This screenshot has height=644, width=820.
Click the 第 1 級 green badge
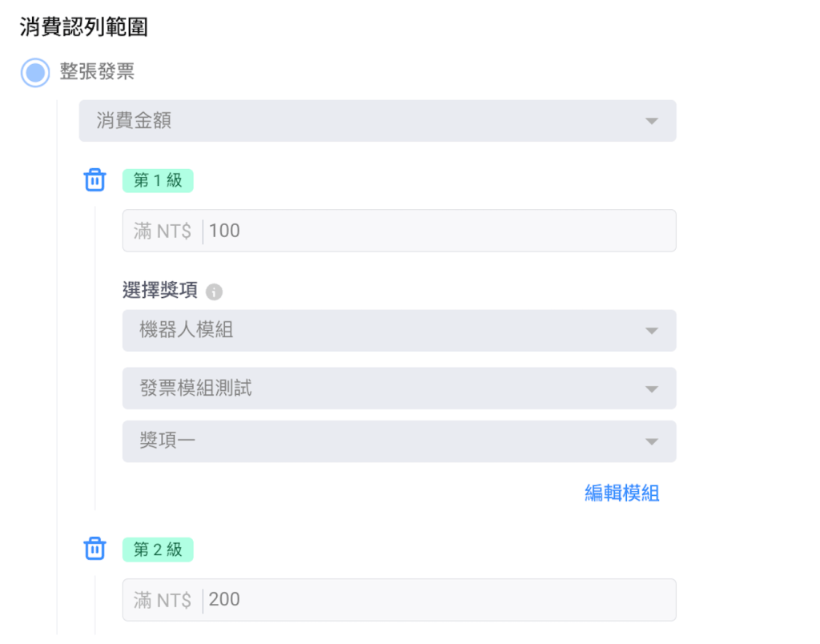point(158,180)
